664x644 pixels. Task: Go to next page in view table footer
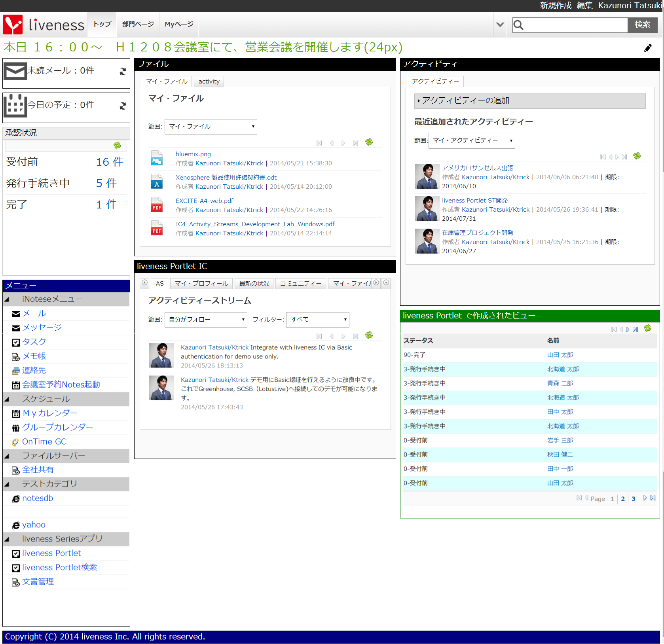click(645, 498)
